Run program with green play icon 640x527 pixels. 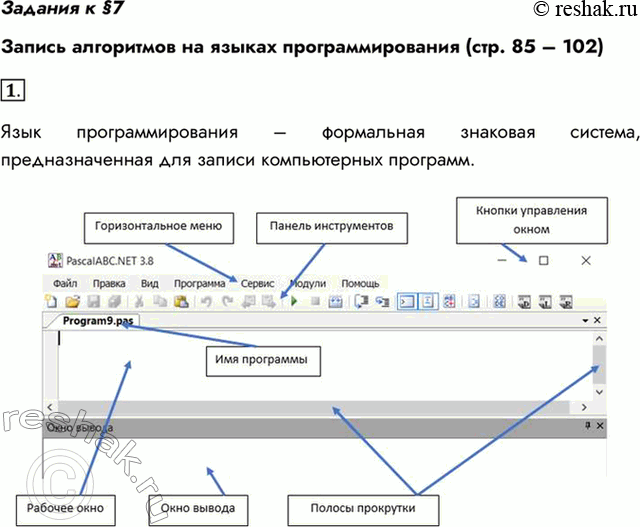pos(294,301)
